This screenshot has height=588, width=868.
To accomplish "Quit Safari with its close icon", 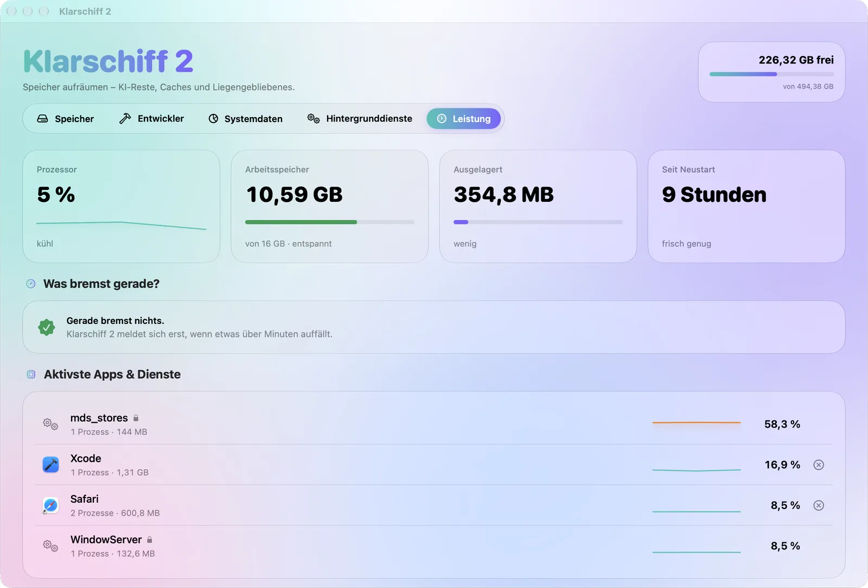I will pyautogui.click(x=819, y=506).
